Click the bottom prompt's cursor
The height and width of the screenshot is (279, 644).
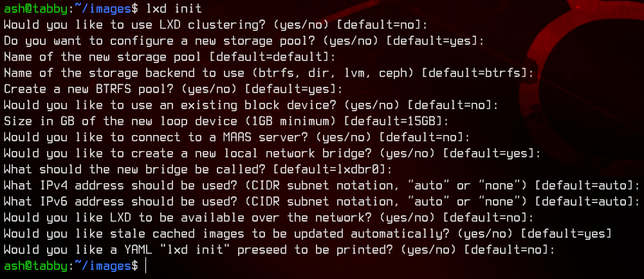coord(145,266)
